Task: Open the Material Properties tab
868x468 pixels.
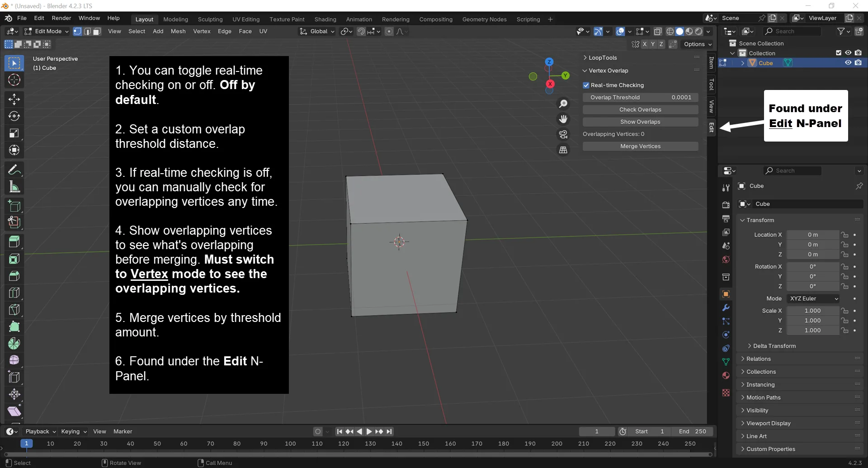Action: 726,375
